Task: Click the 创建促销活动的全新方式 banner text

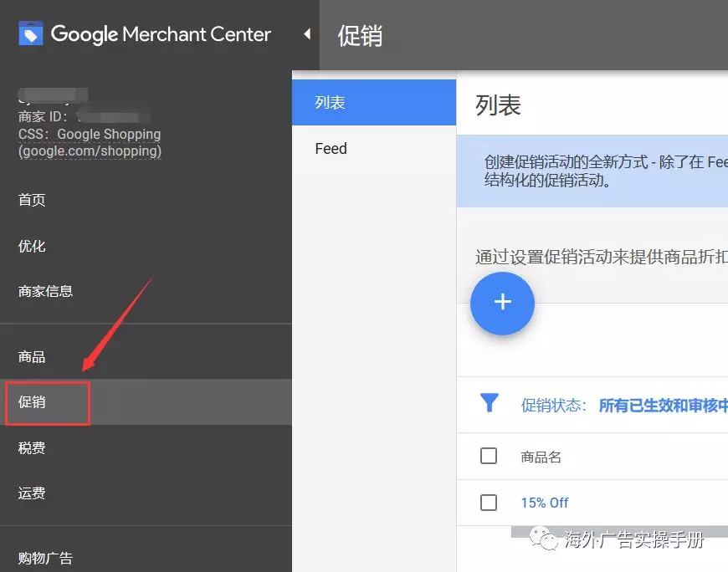Action: click(x=606, y=171)
